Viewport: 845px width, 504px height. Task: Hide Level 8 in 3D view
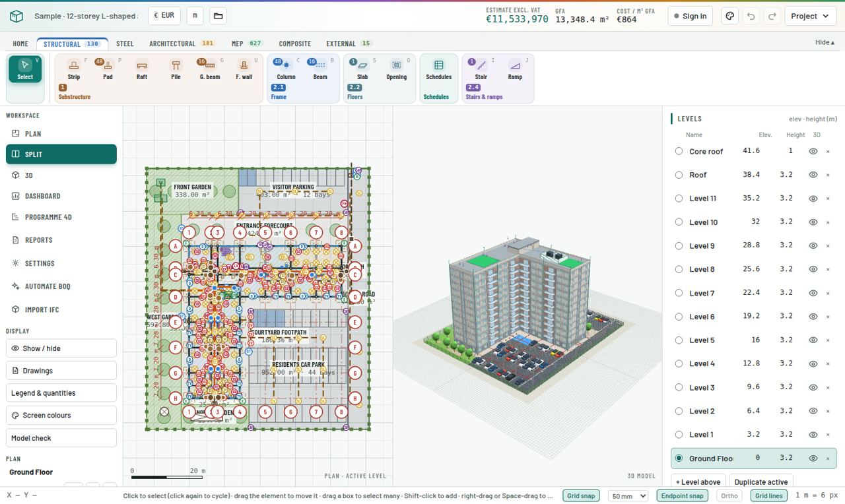[x=813, y=269]
